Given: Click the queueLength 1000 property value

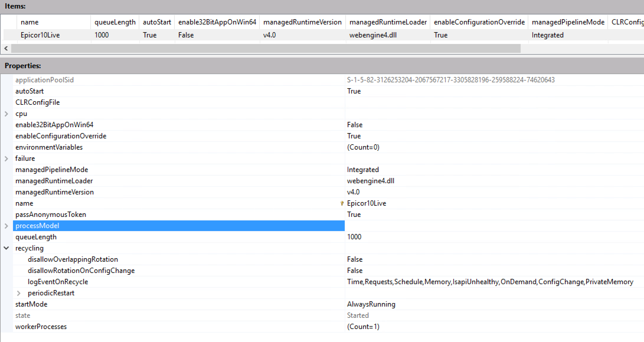Looking at the screenshot, I should pos(354,237).
